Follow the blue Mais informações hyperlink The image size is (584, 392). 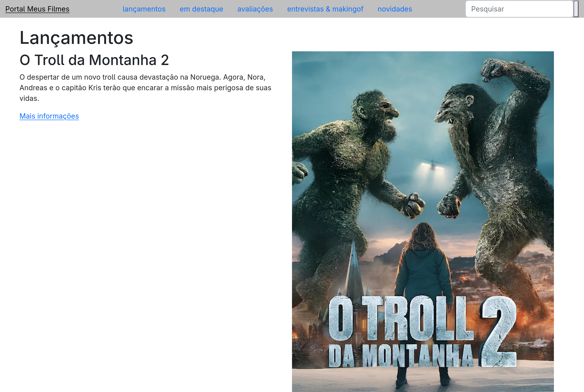(49, 116)
